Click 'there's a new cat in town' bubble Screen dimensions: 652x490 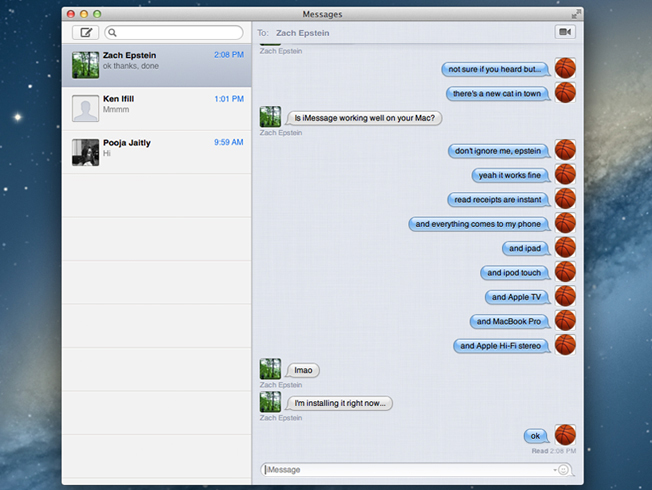coord(497,94)
